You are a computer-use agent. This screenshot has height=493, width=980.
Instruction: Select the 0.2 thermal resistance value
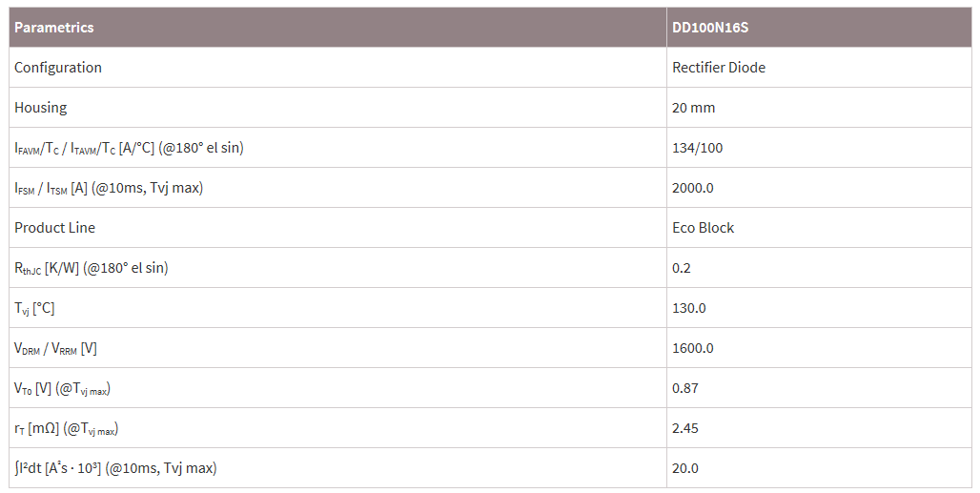tap(682, 268)
